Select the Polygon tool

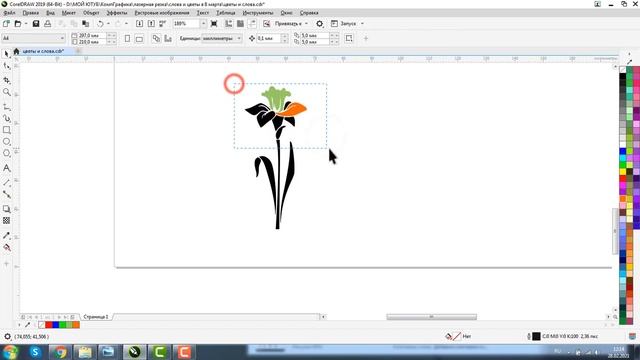click(x=7, y=153)
